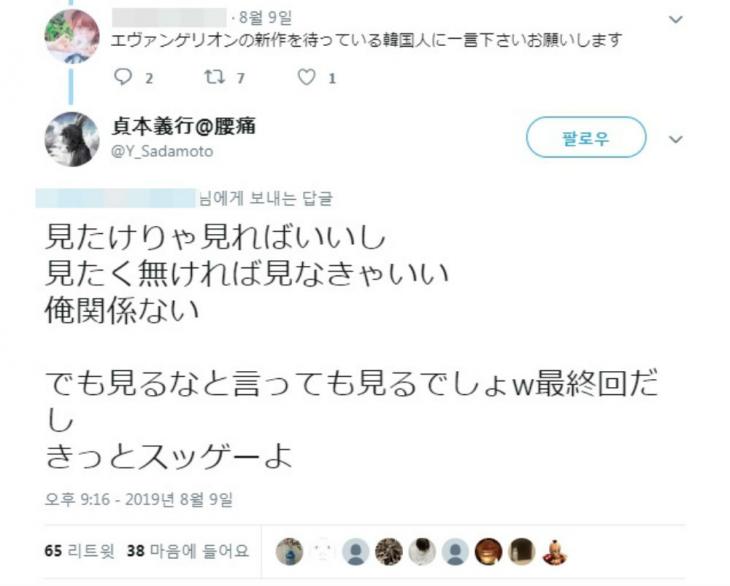Click the retweet arrows icon
730x586 pixels.
[215, 77]
